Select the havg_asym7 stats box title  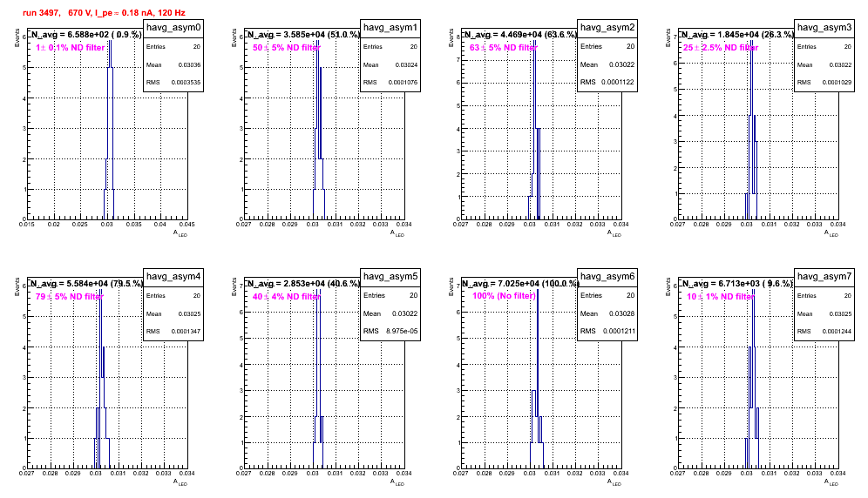(824, 277)
